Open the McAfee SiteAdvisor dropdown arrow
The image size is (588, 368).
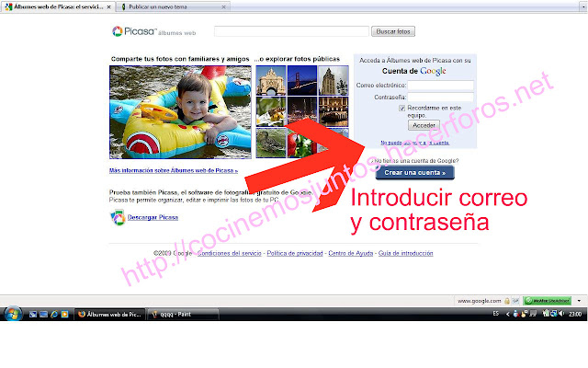pos(579,301)
